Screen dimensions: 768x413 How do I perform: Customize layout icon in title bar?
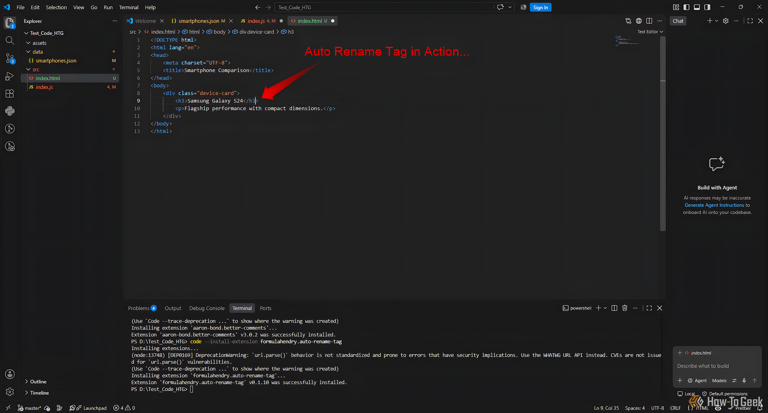676,7
